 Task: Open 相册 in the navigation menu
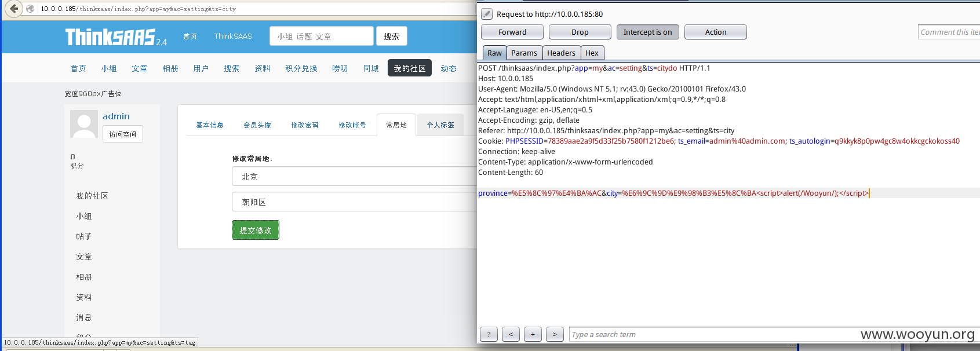point(170,68)
